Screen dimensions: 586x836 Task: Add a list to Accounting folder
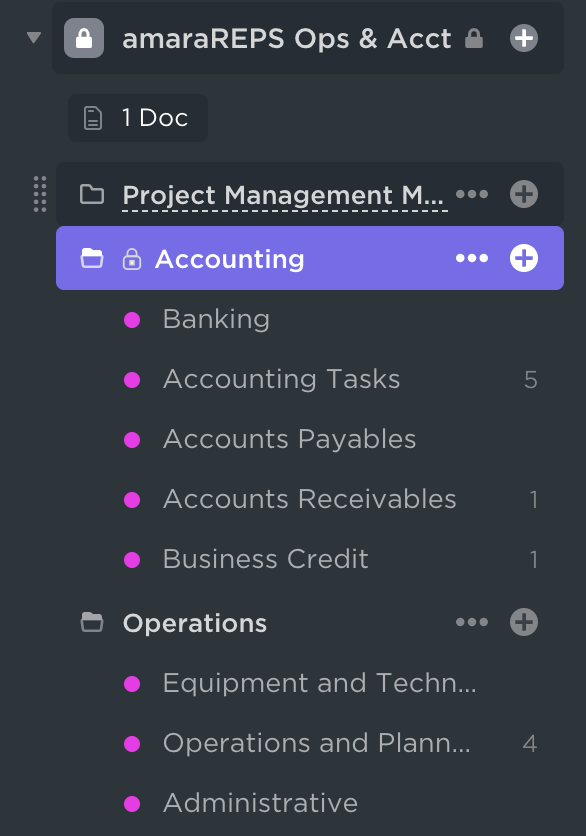tap(523, 258)
